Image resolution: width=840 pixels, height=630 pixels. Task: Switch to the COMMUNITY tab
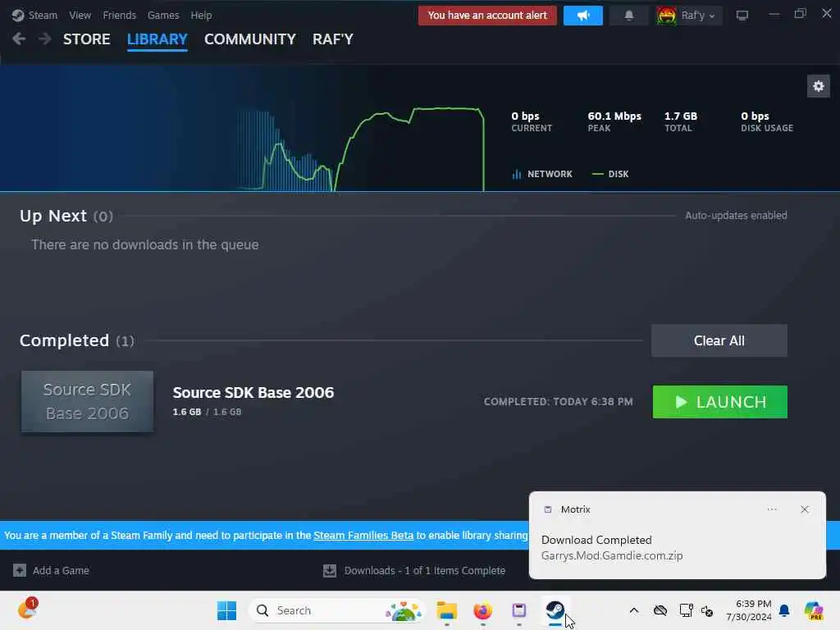pos(249,39)
